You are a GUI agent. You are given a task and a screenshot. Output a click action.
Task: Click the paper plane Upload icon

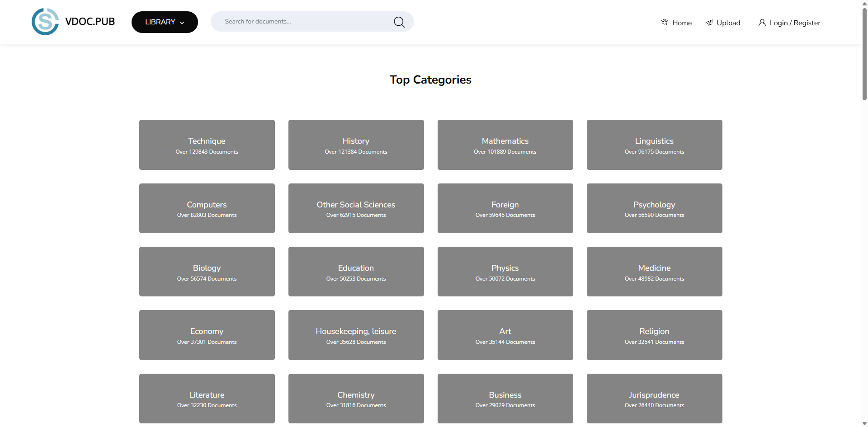tap(709, 23)
